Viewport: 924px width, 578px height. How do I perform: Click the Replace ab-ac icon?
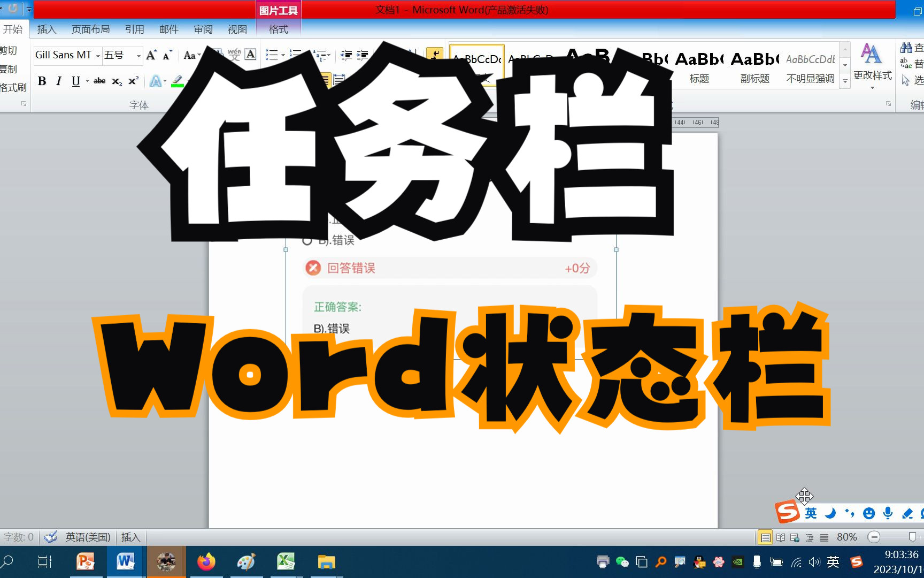(906, 63)
